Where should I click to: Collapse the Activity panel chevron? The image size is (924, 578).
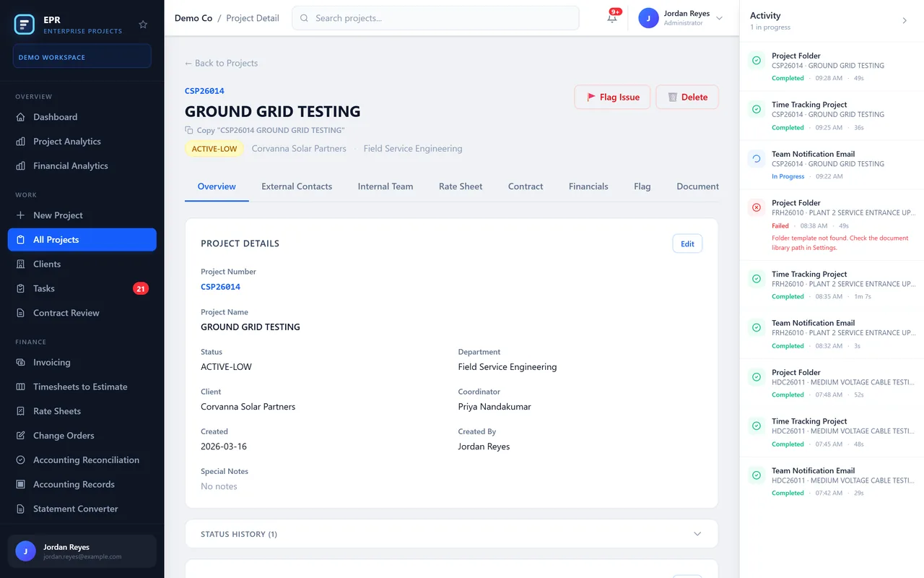[905, 21]
